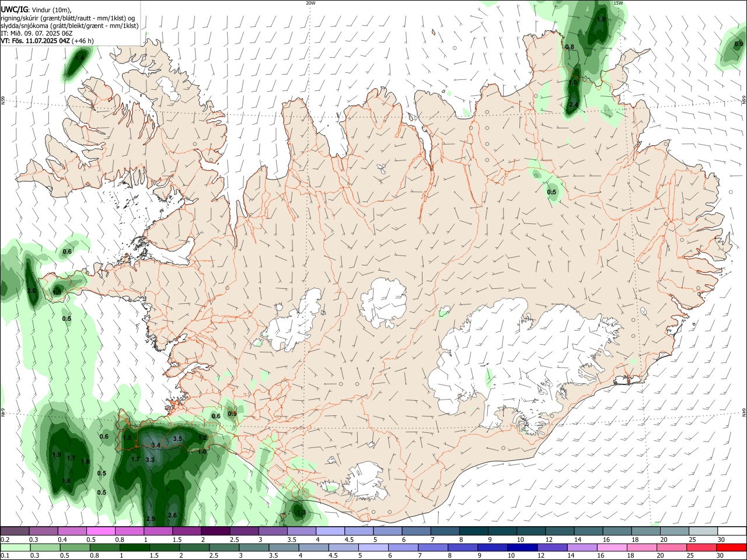Click the 0.1 label in the bottom legend row
This screenshot has height=560, width=747.
coord(5,556)
